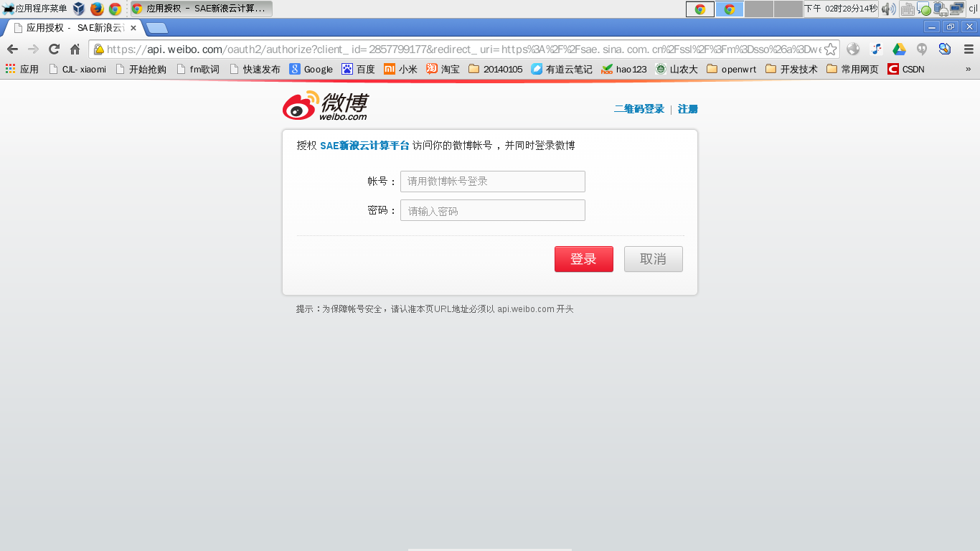The height and width of the screenshot is (551, 980).
Task: Open the cjl user menu
Action: click(973, 9)
